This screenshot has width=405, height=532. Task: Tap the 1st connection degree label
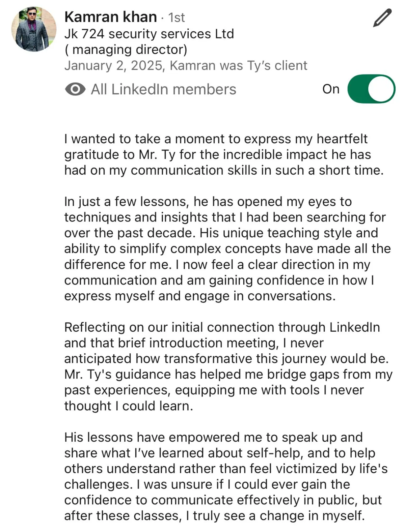point(177,18)
